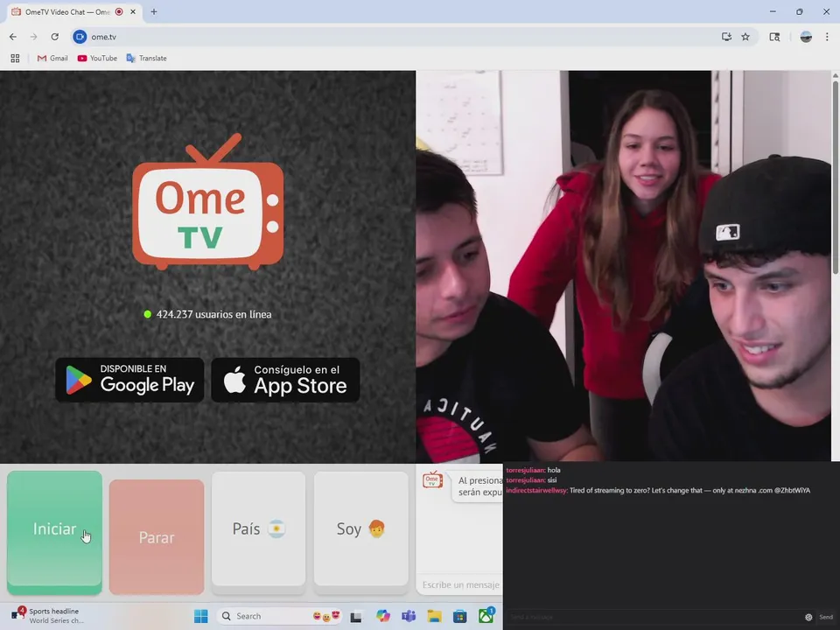Image resolution: width=840 pixels, height=630 pixels.
Task: Click the taskbar Search box
Action: tap(279, 616)
